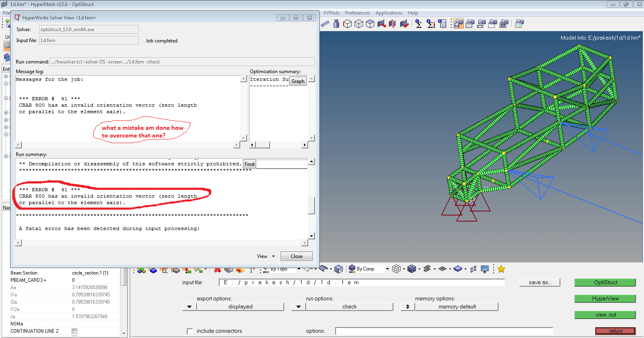Viewport: 644px width, 338px height.
Task: Click the input file path field
Action: click(x=362, y=283)
